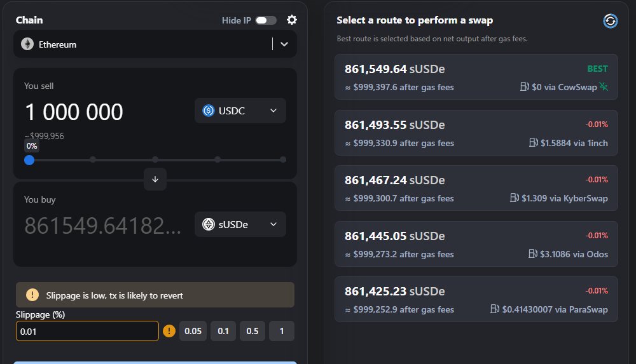Refresh routes with the circular reload icon
The image size is (636, 364).
610,21
